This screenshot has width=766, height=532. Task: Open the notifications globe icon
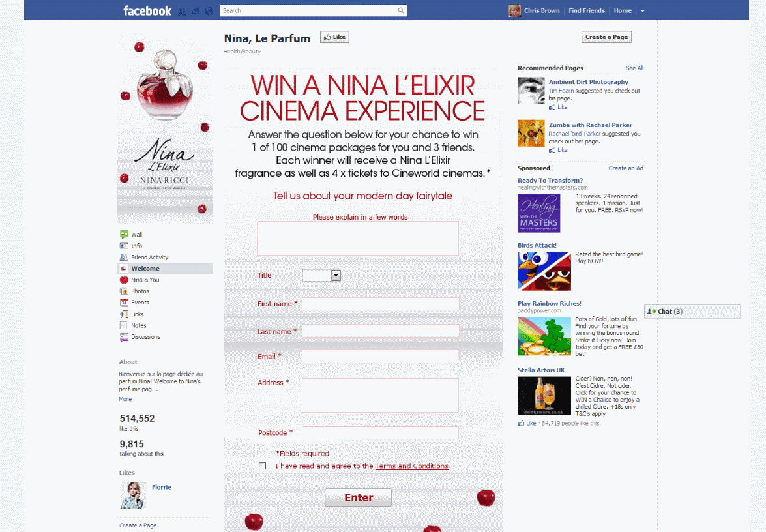click(x=209, y=11)
